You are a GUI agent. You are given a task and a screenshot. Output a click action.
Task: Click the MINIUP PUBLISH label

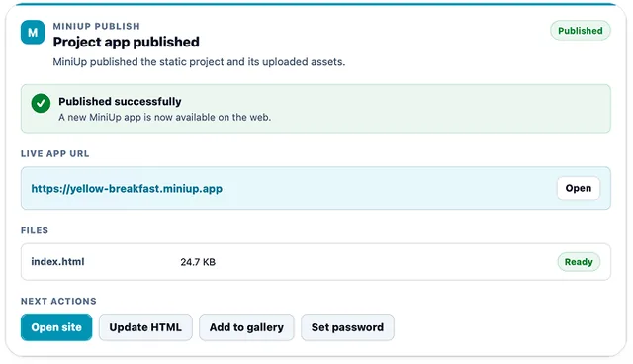click(97, 26)
